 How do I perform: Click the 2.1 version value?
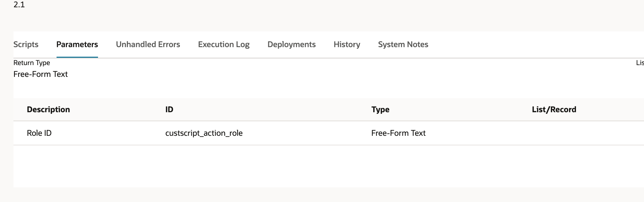click(19, 4)
